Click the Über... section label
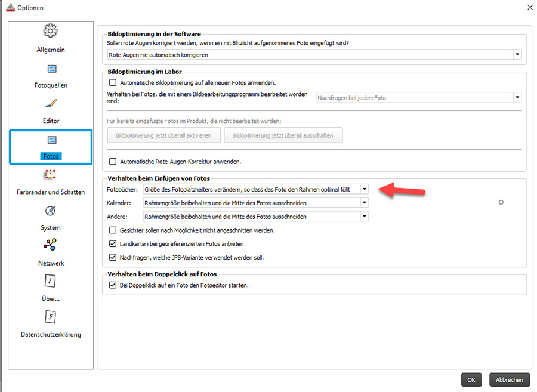The height and width of the screenshot is (392, 537). point(51,299)
